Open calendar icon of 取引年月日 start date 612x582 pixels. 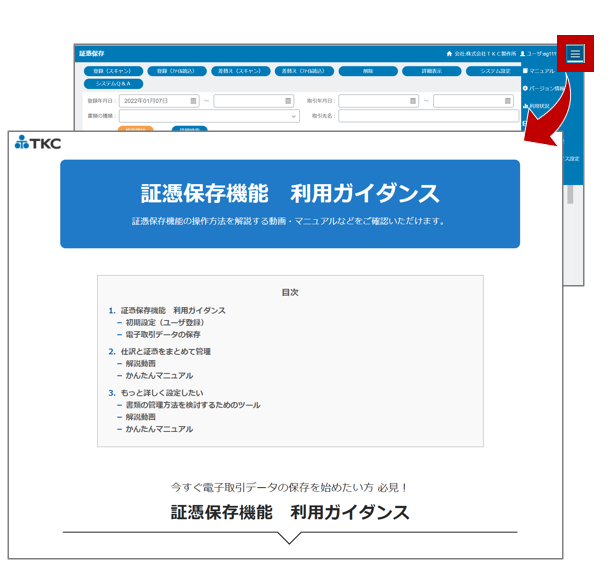tap(413, 101)
